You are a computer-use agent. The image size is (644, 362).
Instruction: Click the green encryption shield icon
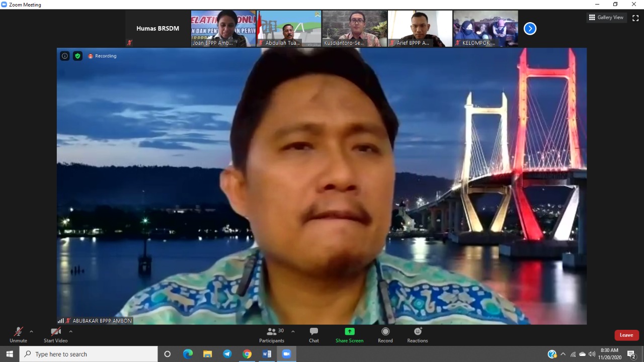pyautogui.click(x=77, y=56)
